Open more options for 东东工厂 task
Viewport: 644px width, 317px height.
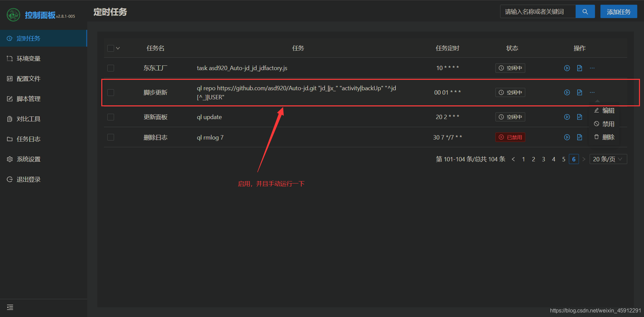coord(592,68)
